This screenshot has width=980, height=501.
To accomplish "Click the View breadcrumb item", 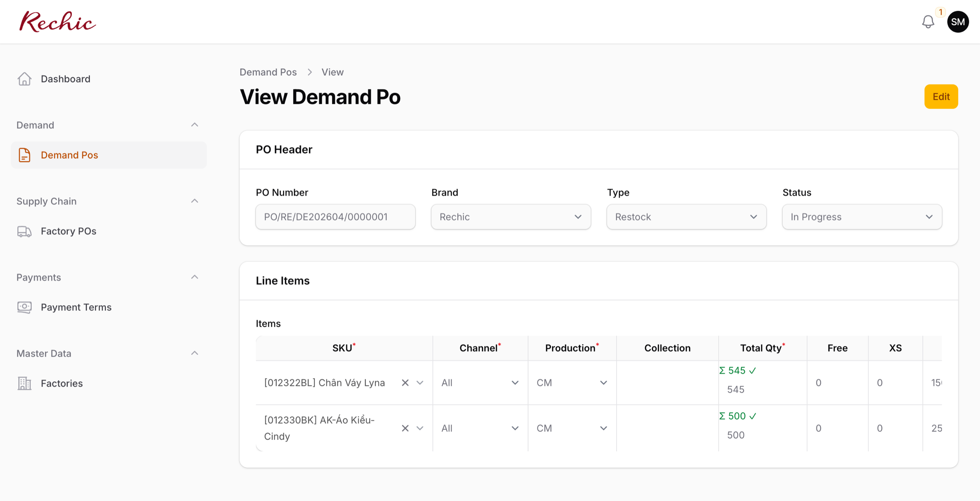I will (x=332, y=72).
